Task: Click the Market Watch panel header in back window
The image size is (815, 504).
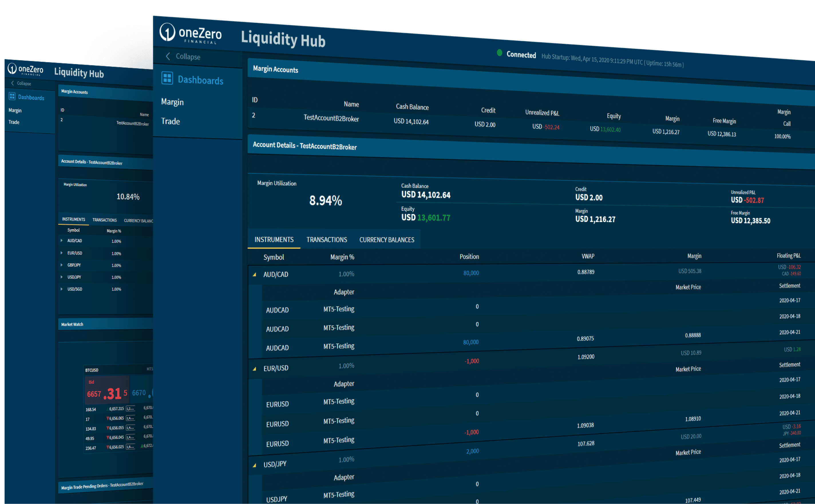Action: (105, 324)
